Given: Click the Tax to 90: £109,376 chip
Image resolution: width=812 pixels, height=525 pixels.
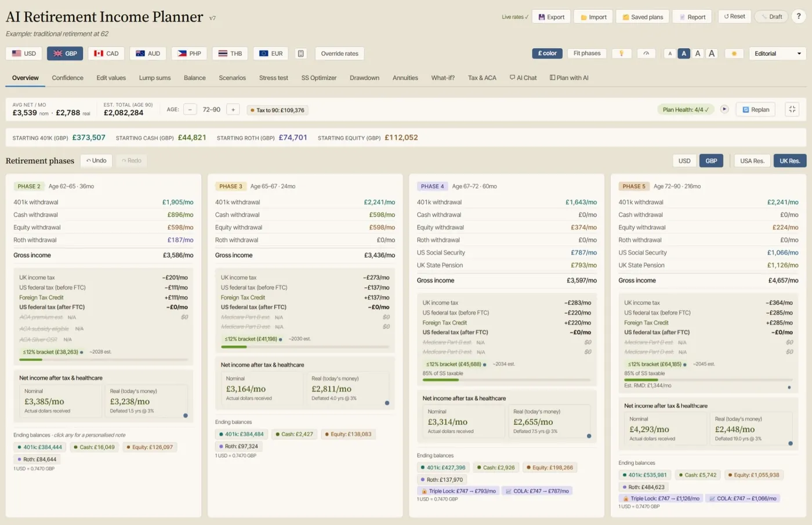Looking at the screenshot, I should point(277,110).
